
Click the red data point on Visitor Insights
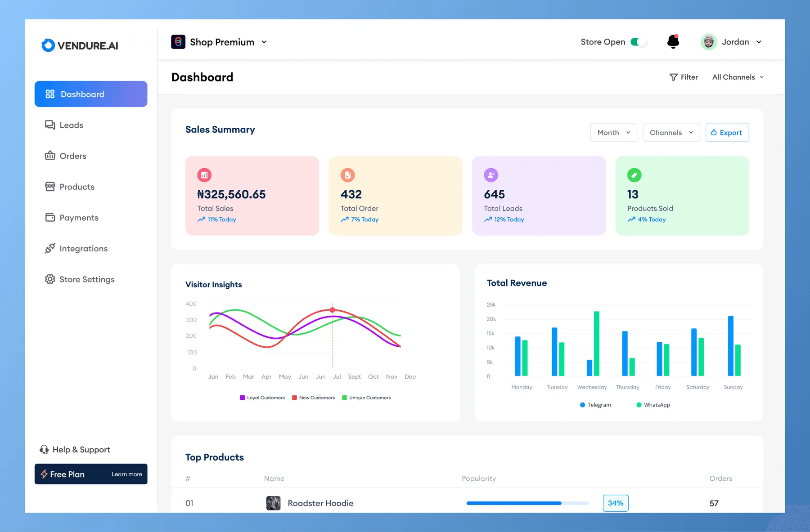click(333, 310)
